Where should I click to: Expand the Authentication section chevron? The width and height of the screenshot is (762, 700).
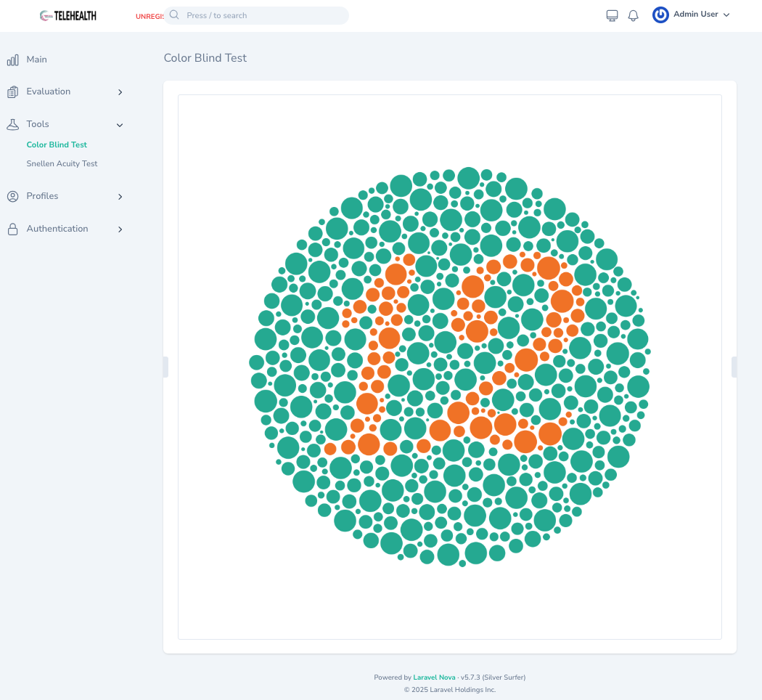click(120, 229)
